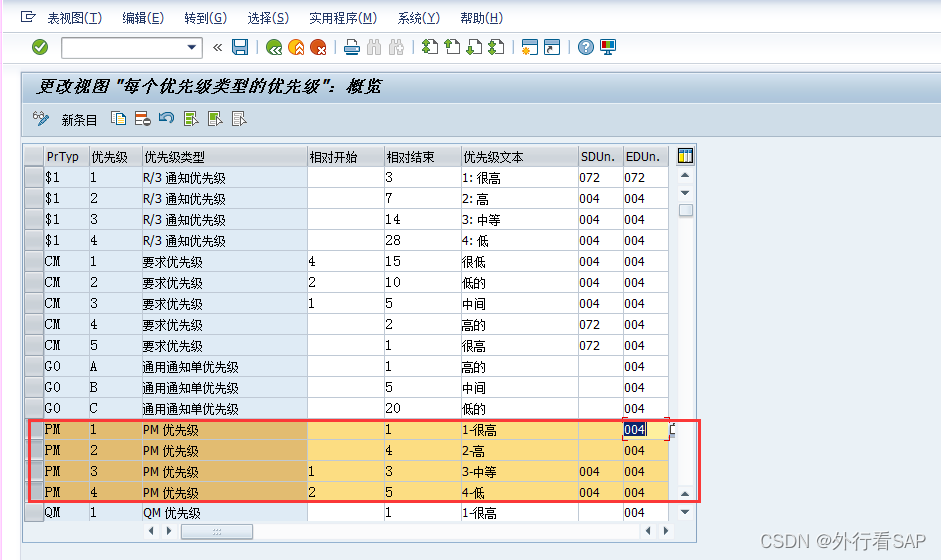The height and width of the screenshot is (560, 941).
Task: Open Help with question mark icon
Action: click(x=586, y=47)
